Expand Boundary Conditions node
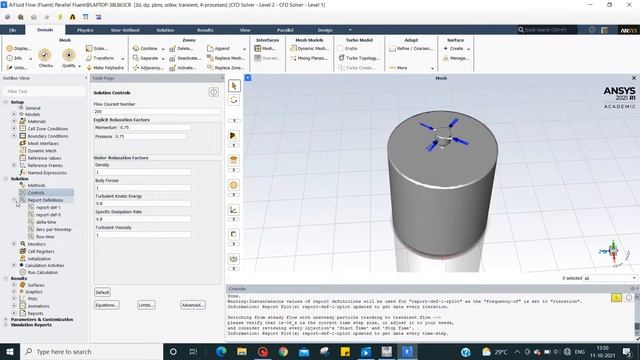The width and height of the screenshot is (640, 360). point(14,136)
